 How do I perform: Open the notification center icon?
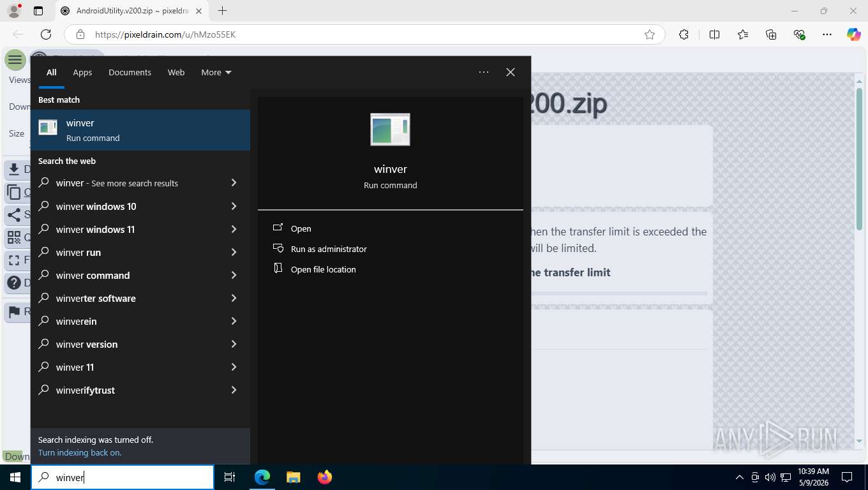(847, 477)
